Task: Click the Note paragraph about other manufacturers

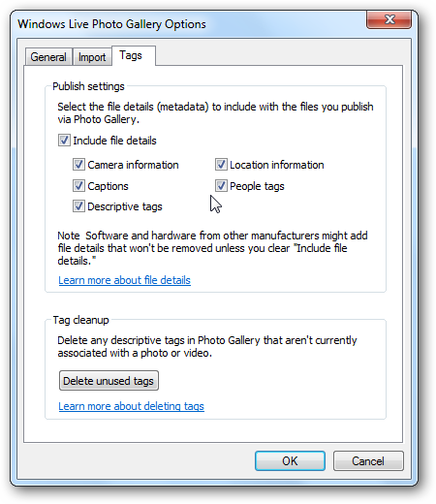Action: [212, 248]
